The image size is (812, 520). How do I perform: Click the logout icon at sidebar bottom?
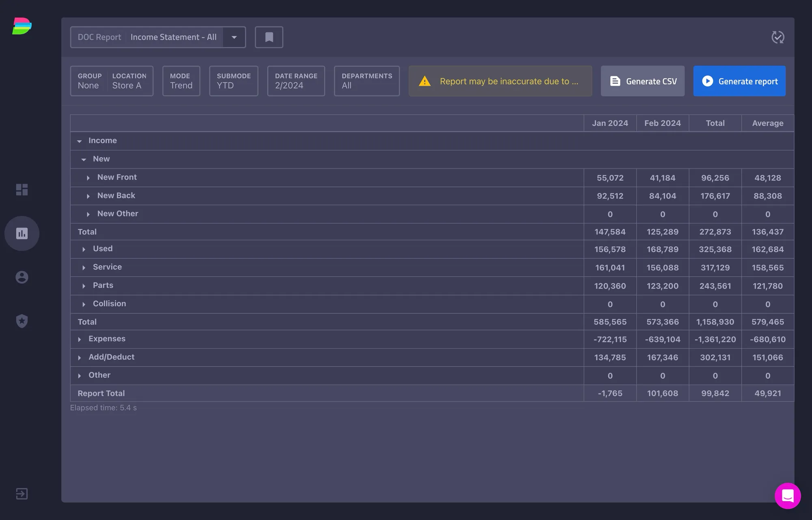[x=22, y=494]
